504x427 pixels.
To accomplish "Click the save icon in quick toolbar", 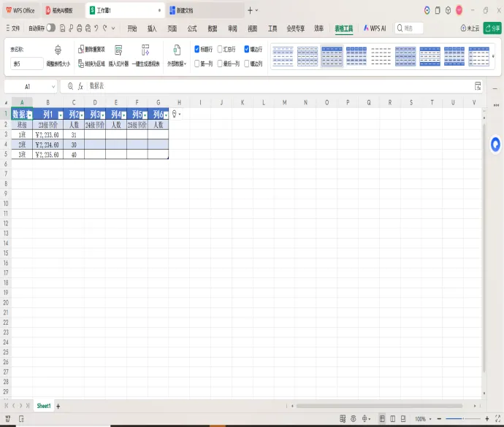I will (62, 28).
